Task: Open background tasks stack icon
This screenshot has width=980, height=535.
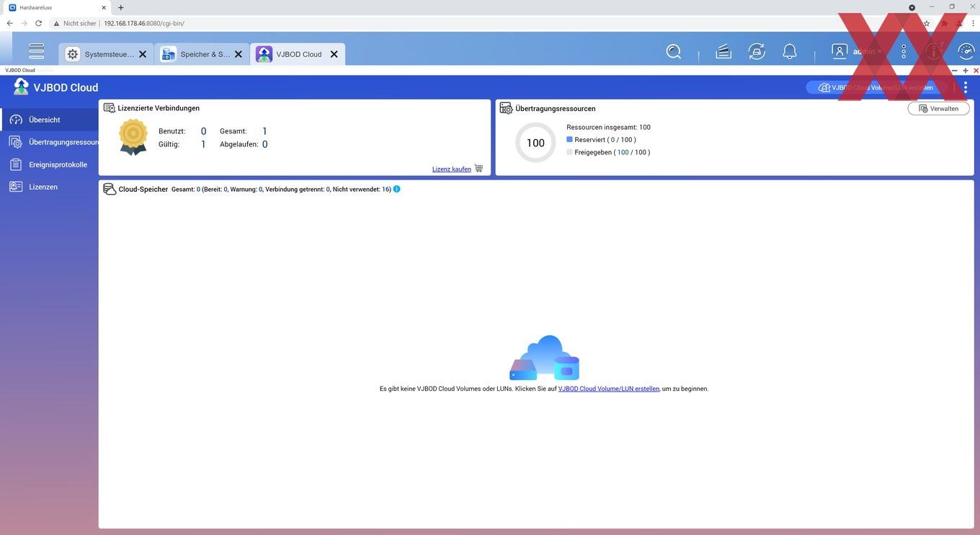Action: [x=723, y=52]
